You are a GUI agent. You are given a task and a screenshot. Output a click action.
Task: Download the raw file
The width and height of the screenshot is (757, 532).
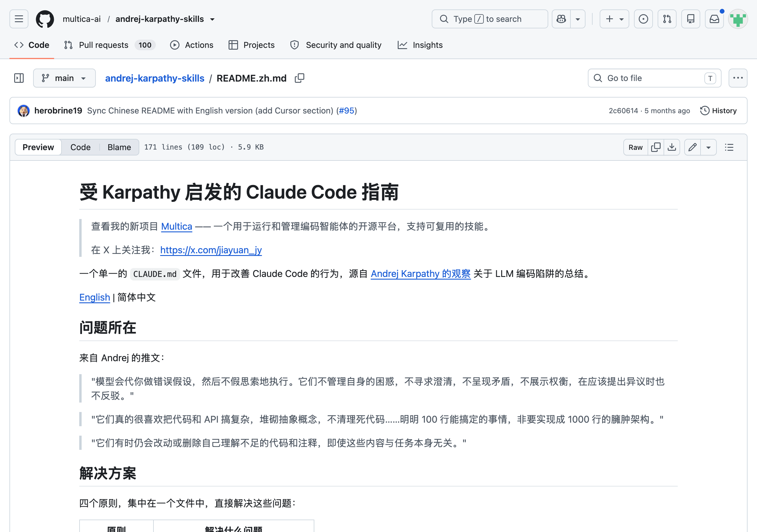(672, 147)
